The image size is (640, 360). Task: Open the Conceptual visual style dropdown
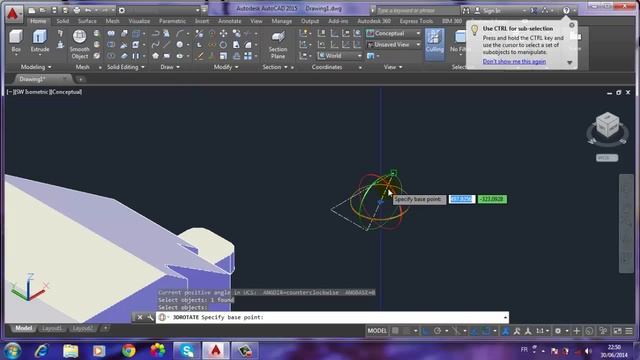tap(394, 33)
